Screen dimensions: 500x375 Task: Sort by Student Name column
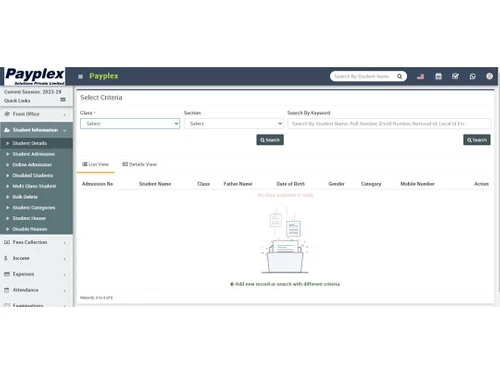click(155, 184)
